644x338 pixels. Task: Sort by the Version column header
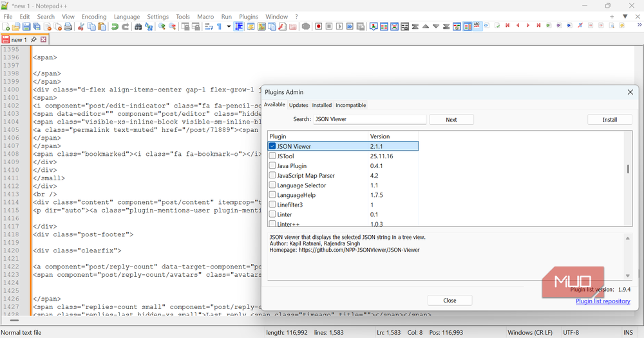pos(393,136)
